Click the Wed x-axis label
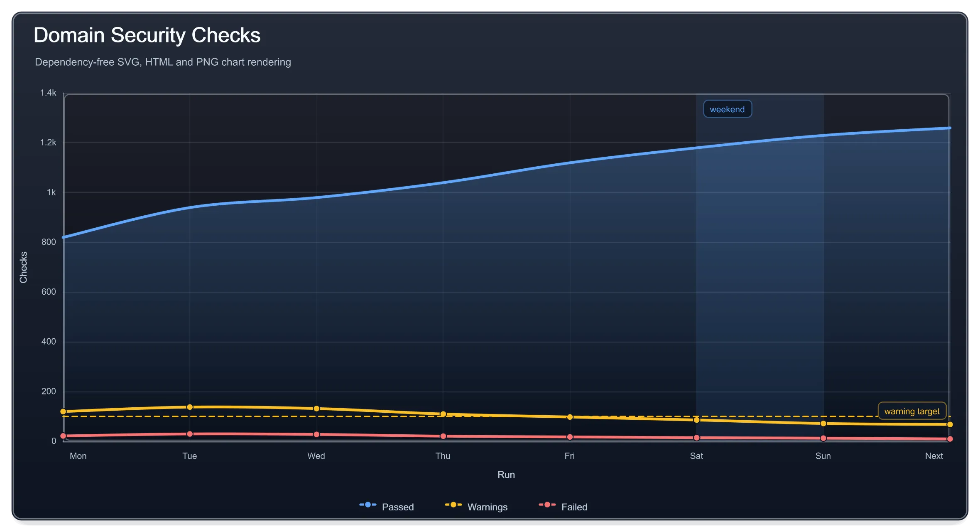 click(x=316, y=456)
